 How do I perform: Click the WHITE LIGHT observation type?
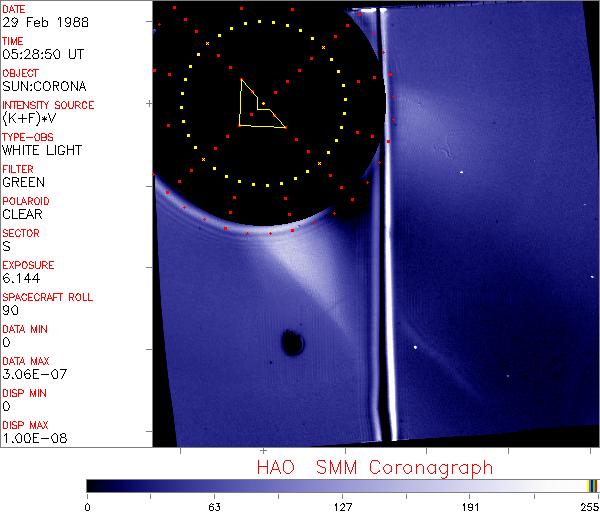click(42, 151)
